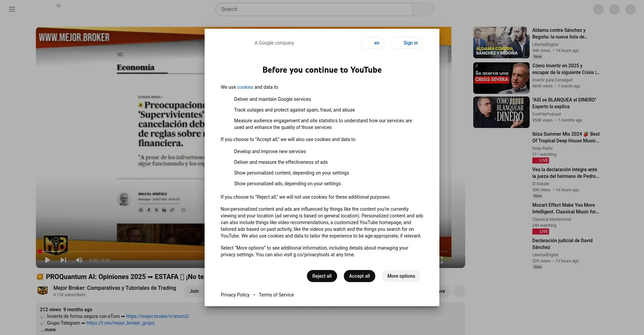Screen dimensions: 644x335
Task: Open Mozart Effect classical music video
Action: click(x=566, y=208)
